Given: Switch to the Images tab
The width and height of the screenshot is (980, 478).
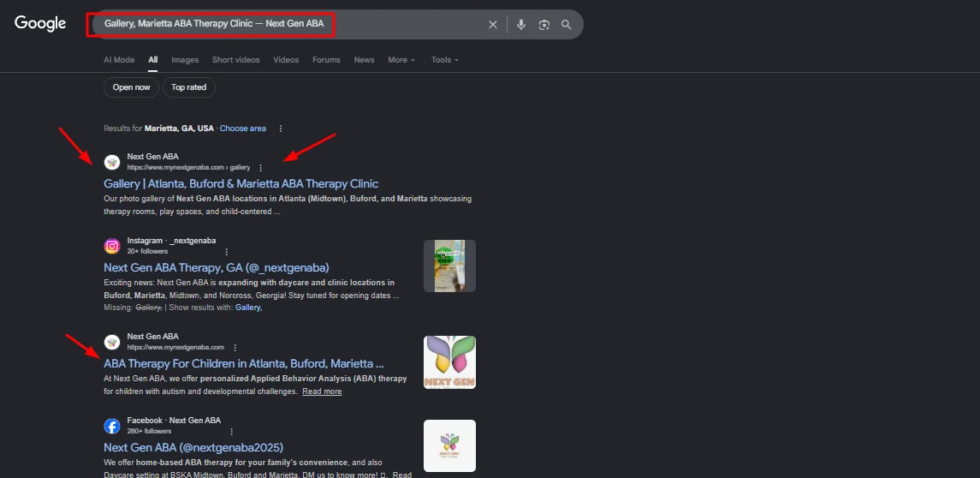Looking at the screenshot, I should [x=185, y=60].
